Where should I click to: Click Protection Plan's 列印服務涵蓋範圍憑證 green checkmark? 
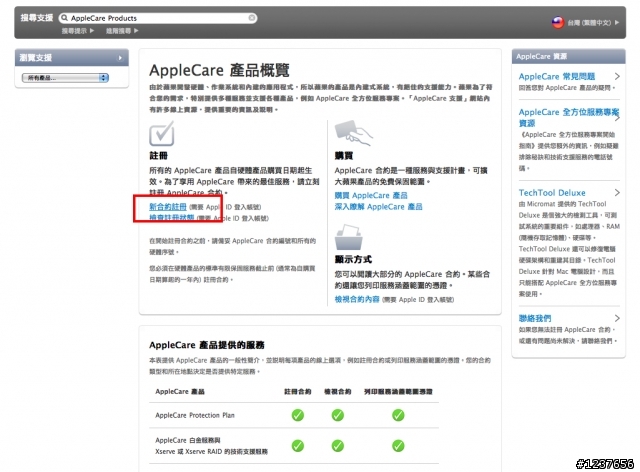click(398, 415)
